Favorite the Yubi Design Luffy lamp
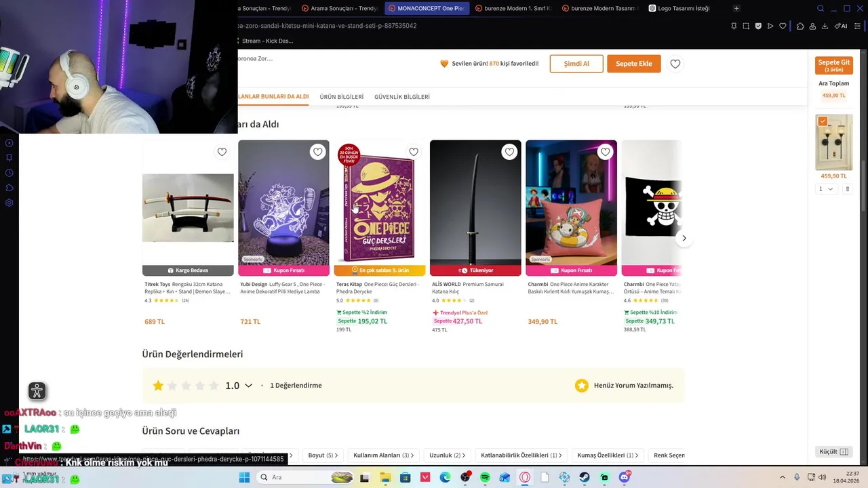The height and width of the screenshot is (488, 868). click(317, 152)
